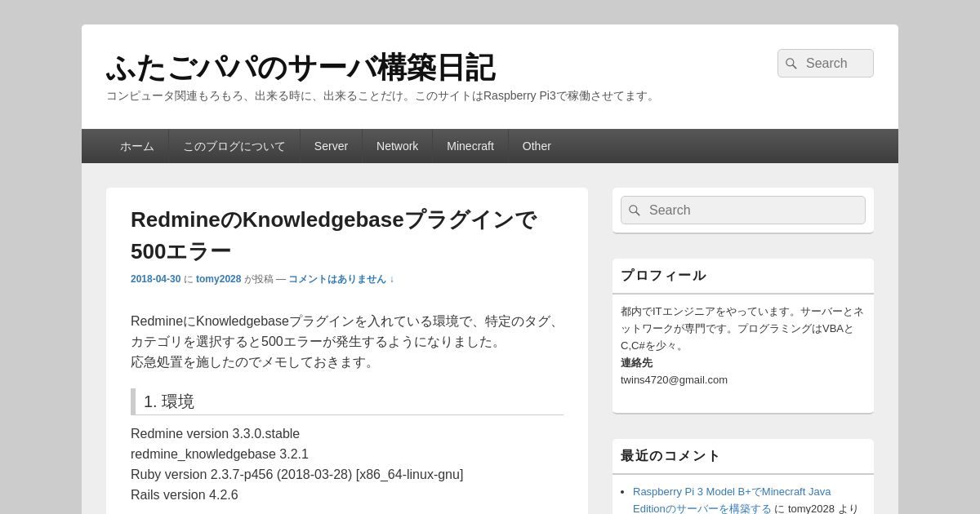Image resolution: width=980 pixels, height=514 pixels.
Task: Open the ホーム menu item
Action: (x=137, y=146)
